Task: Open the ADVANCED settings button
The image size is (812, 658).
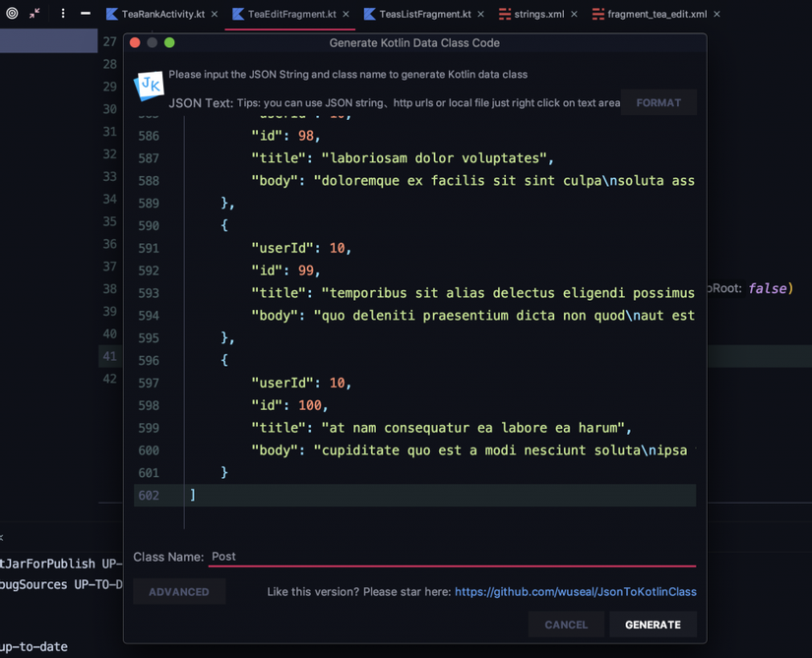Action: click(x=179, y=592)
